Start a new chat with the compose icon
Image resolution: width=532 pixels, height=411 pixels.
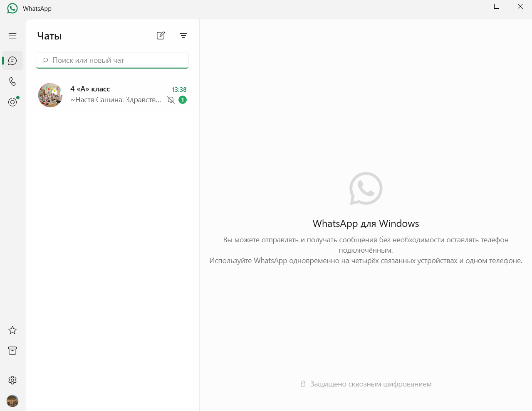(161, 36)
